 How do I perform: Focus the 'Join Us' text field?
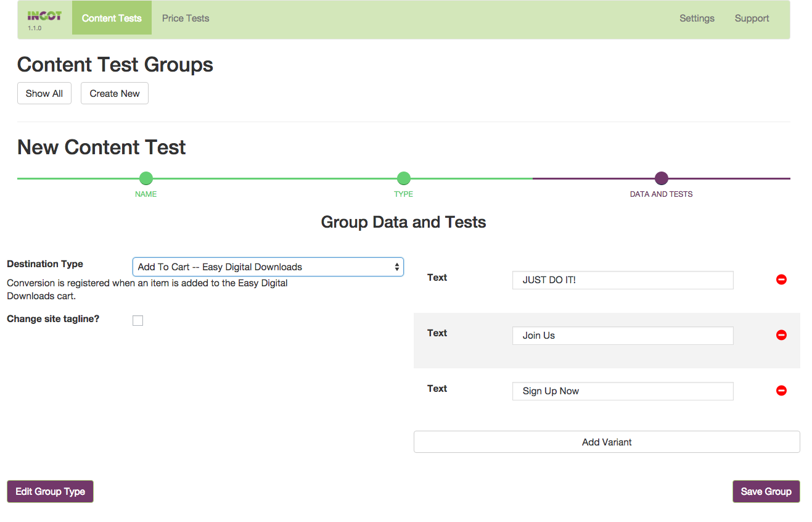(623, 335)
